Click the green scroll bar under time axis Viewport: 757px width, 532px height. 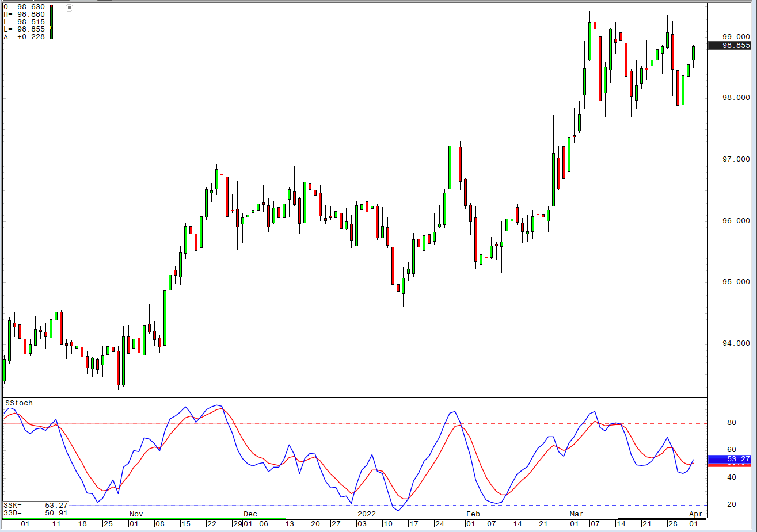(x=144, y=519)
